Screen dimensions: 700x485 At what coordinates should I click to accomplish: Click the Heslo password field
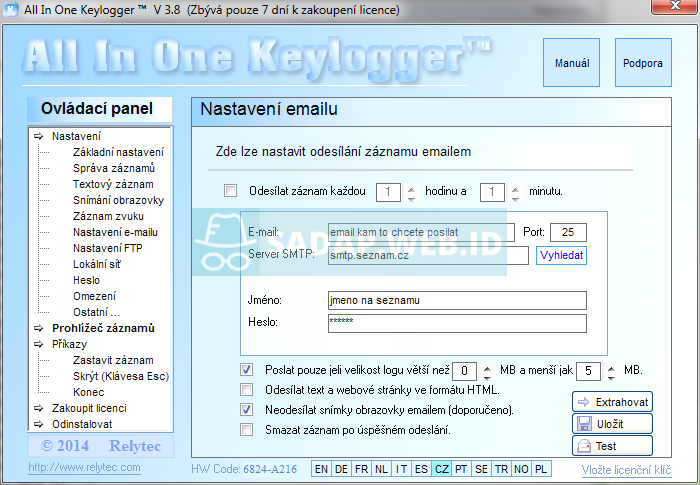click(457, 323)
